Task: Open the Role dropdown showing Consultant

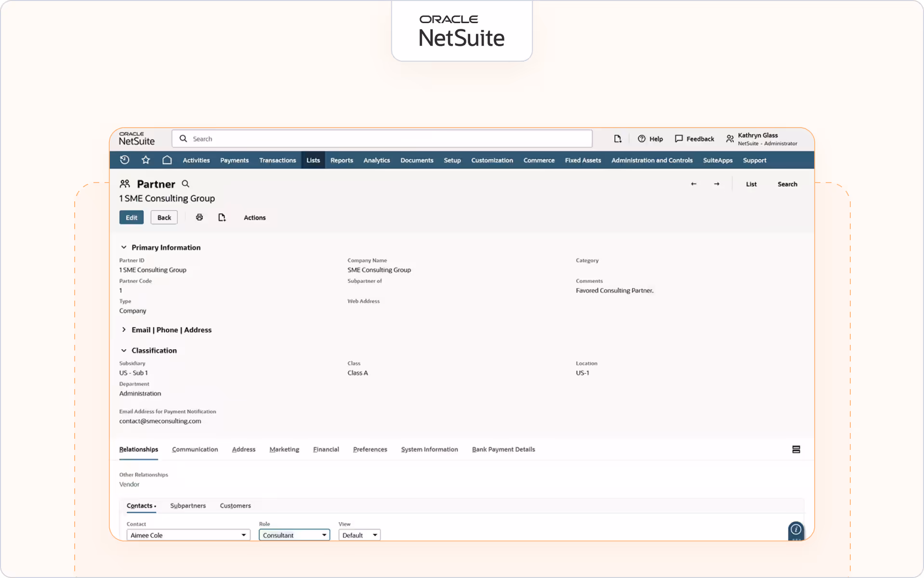Action: pos(294,535)
